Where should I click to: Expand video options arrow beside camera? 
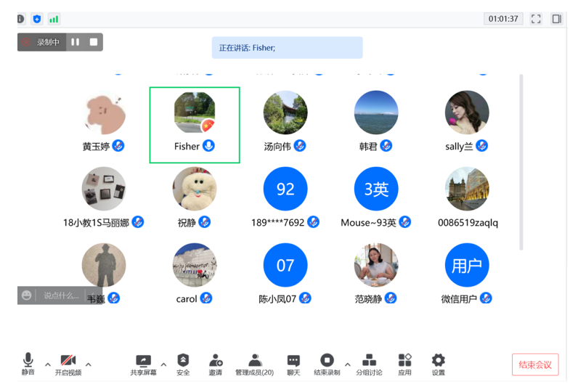coord(89,364)
